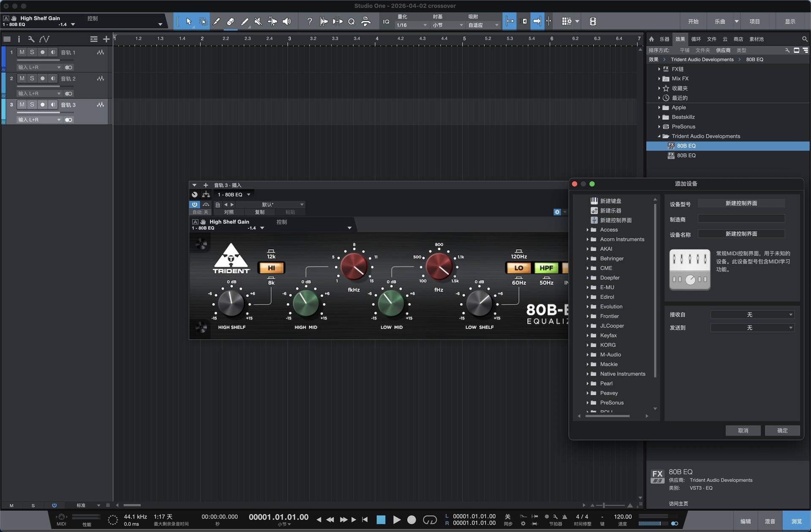Click the Quantize Q icon

[351, 22]
